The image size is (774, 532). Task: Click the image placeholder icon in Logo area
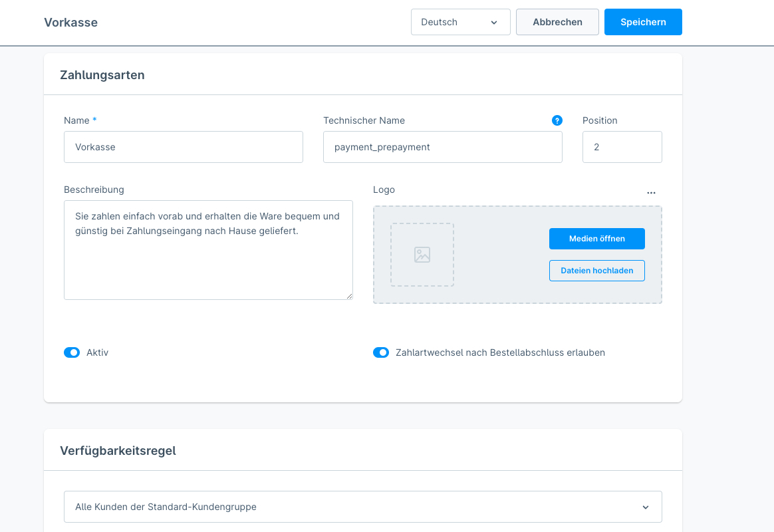tap(422, 255)
